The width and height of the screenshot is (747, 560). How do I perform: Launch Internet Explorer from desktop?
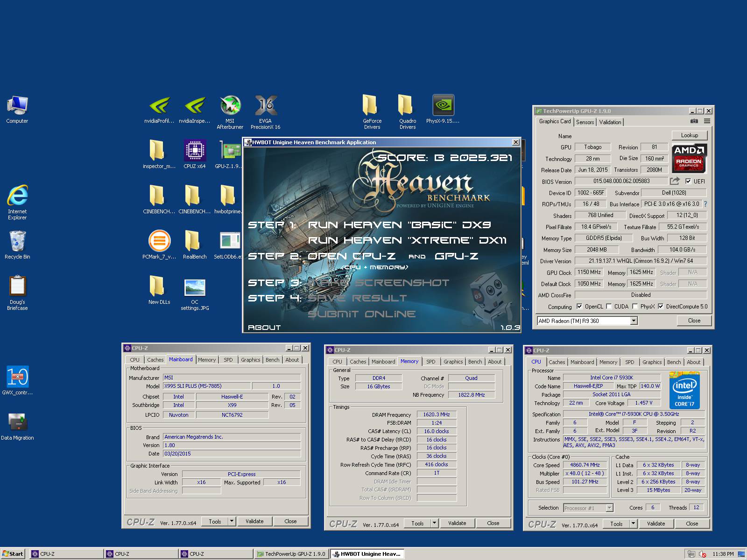[17, 202]
